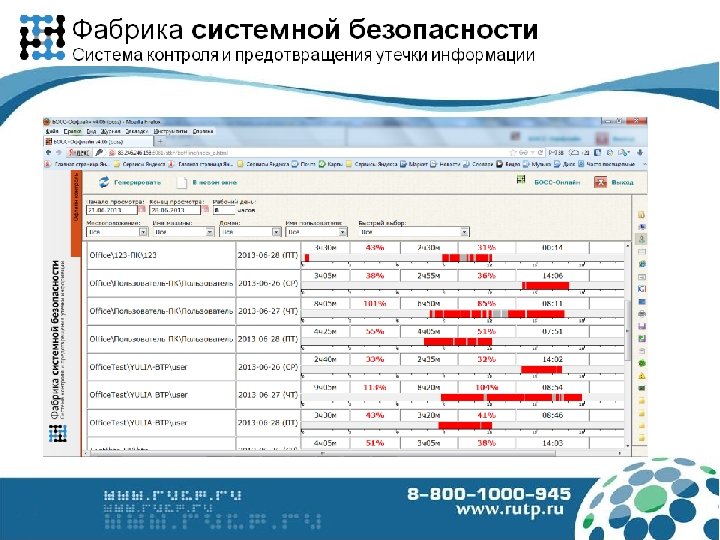Click the red Выход exit icon
The height and width of the screenshot is (540, 720).
coord(600,182)
